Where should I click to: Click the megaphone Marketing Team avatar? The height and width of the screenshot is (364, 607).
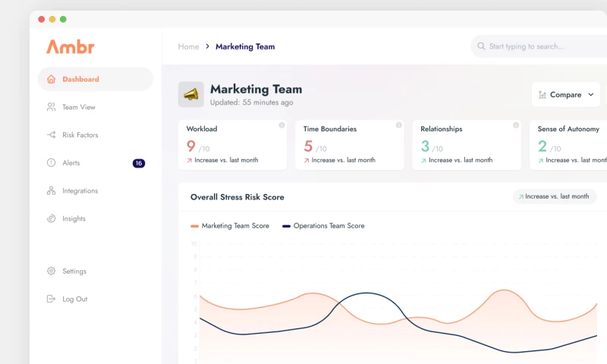point(190,95)
